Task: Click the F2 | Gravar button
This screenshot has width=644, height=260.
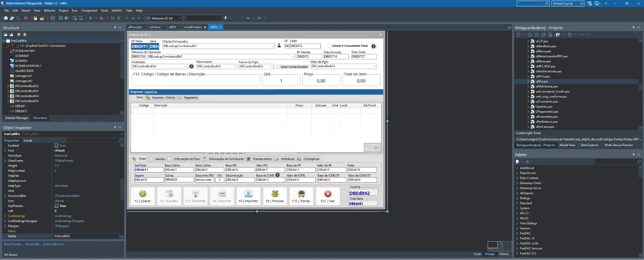Action: pos(143,196)
